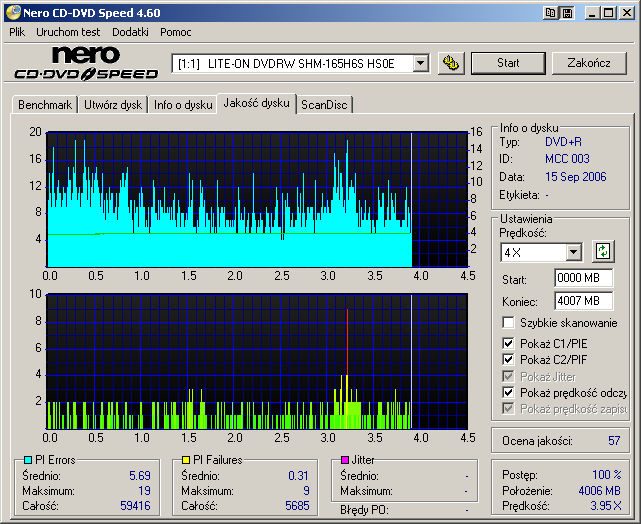Viewport: 641px width, 524px height.
Task: Click the Start button
Action: click(508, 63)
